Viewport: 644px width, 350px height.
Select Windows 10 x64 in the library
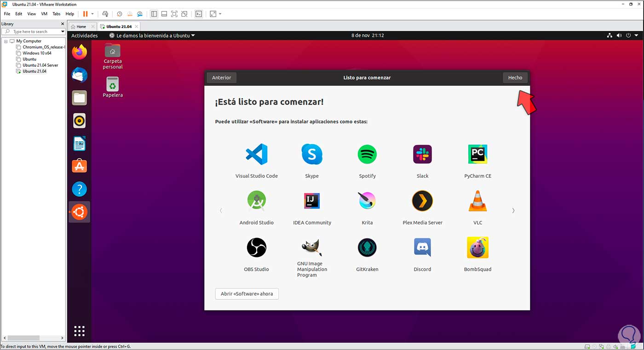37,53
